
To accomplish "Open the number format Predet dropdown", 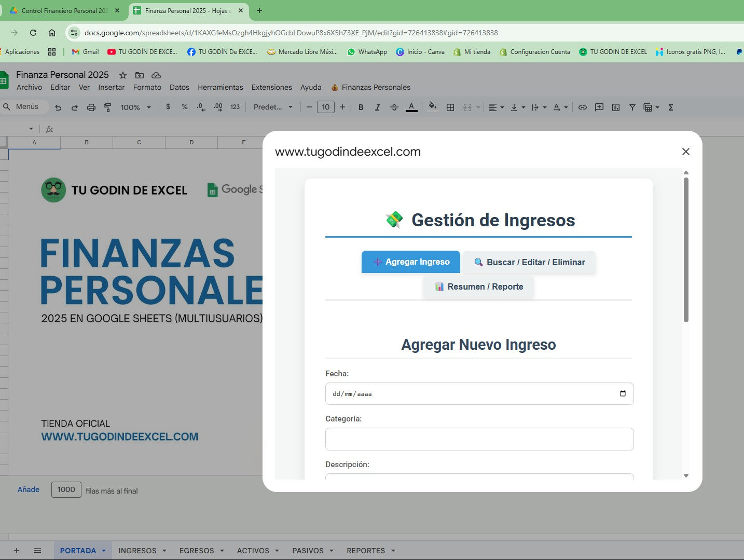I will tap(272, 107).
